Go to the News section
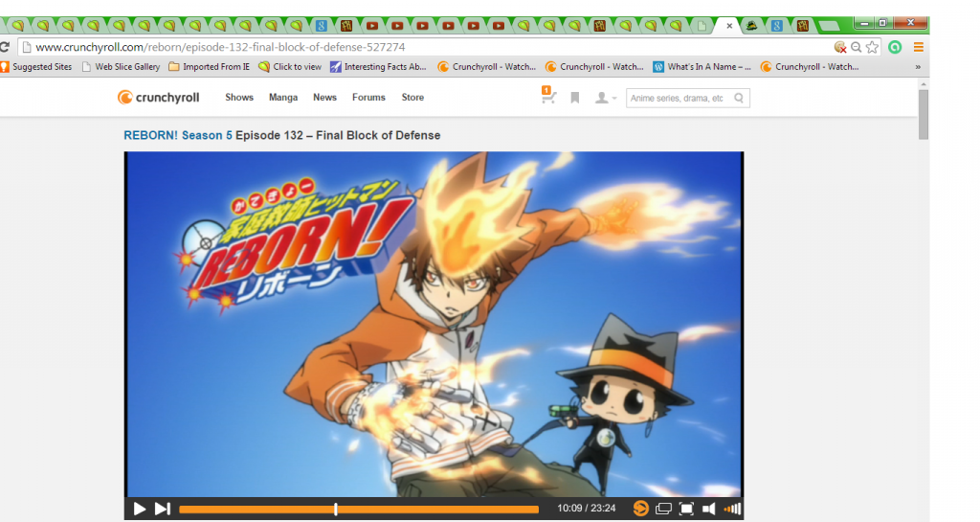 (325, 98)
